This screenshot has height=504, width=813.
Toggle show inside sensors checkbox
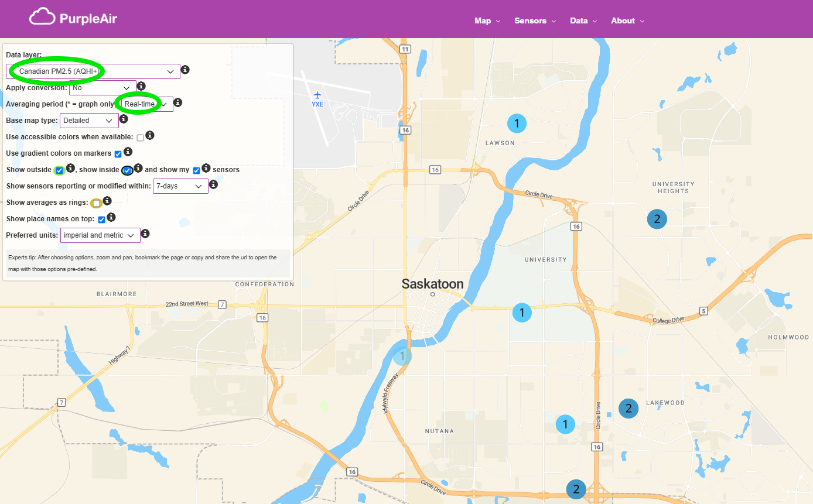coord(127,170)
